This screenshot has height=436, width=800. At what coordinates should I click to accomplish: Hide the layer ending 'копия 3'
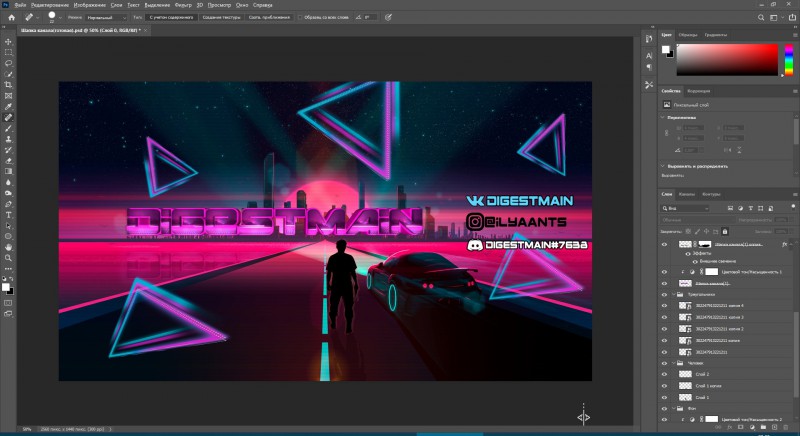[x=664, y=317]
